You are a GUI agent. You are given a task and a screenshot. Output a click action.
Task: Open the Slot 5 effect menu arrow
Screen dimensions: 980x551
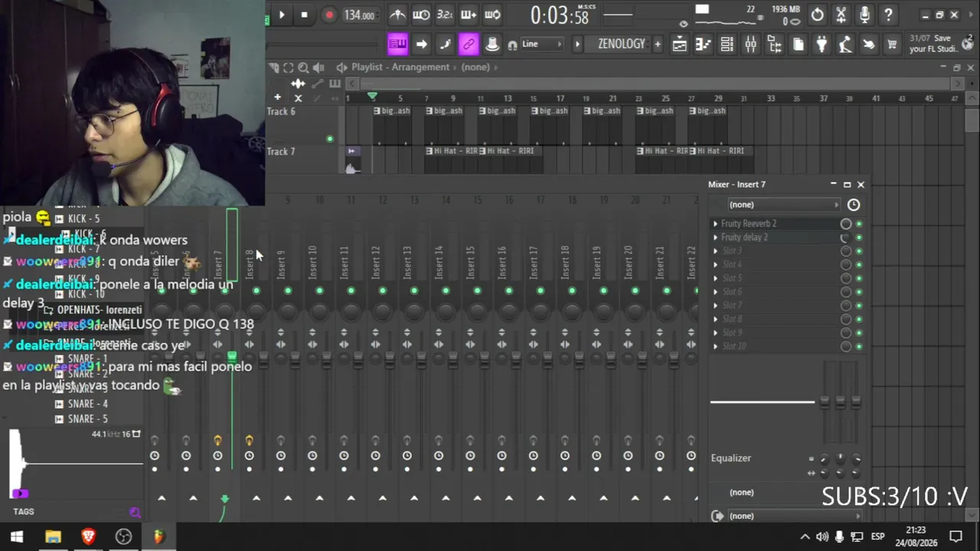pyautogui.click(x=716, y=278)
